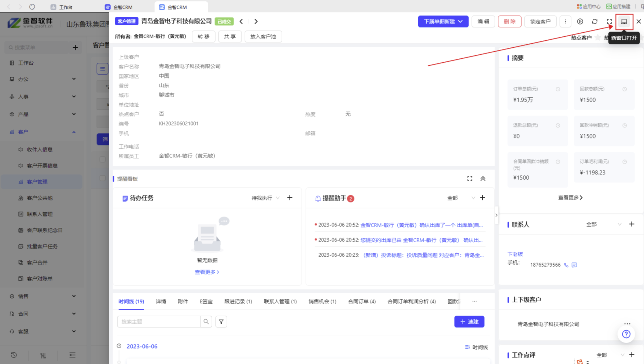Collapse the reminder board section
Viewport: 644px width, 364px height.
(483, 179)
